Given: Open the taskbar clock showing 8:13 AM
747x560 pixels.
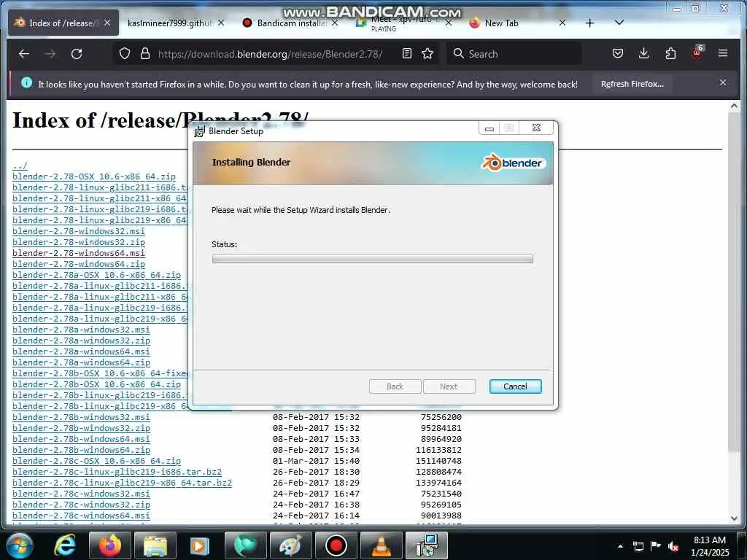Looking at the screenshot, I should 709,545.
